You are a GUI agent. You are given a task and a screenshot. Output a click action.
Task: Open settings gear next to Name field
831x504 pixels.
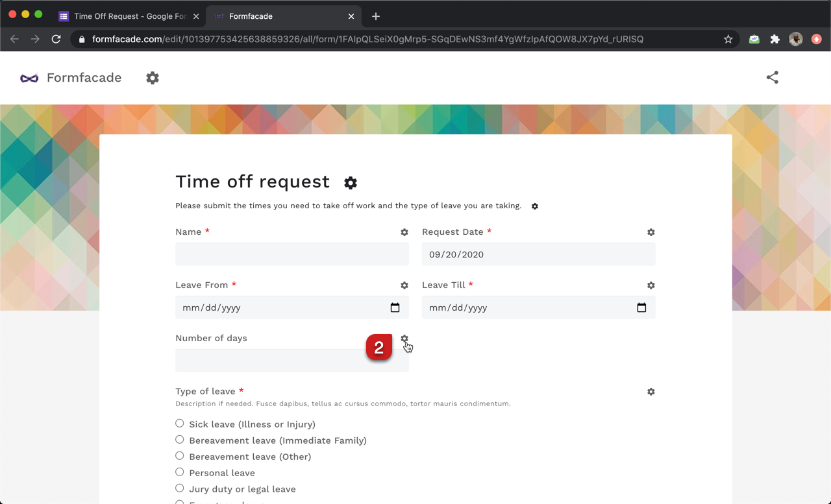[404, 232]
